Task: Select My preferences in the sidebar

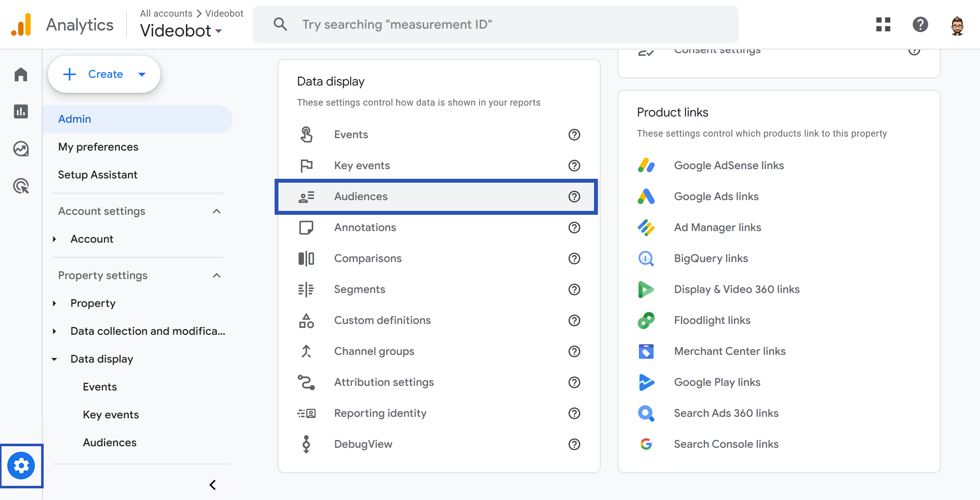Action: 98,147
